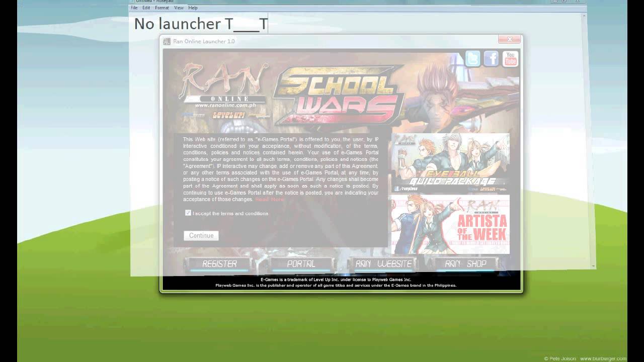Open the Twitter icon in the launcher
This screenshot has height=362, width=644.
click(x=473, y=59)
